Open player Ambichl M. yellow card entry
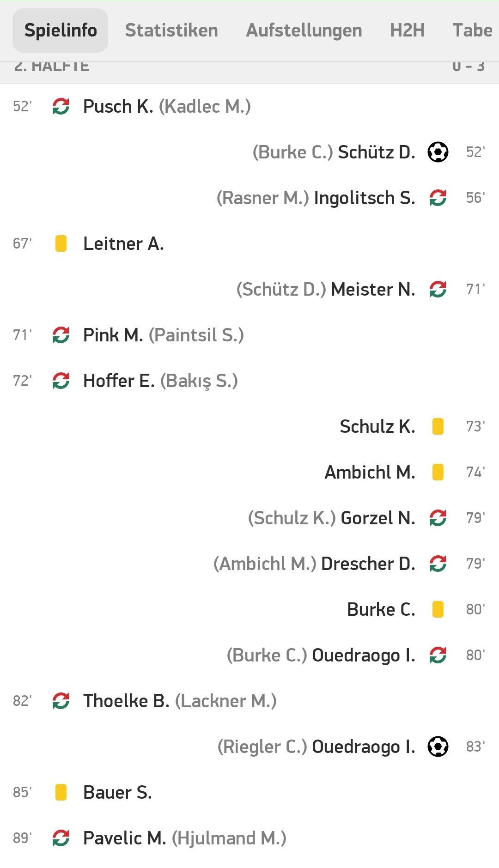499x868 pixels. [x=249, y=472]
